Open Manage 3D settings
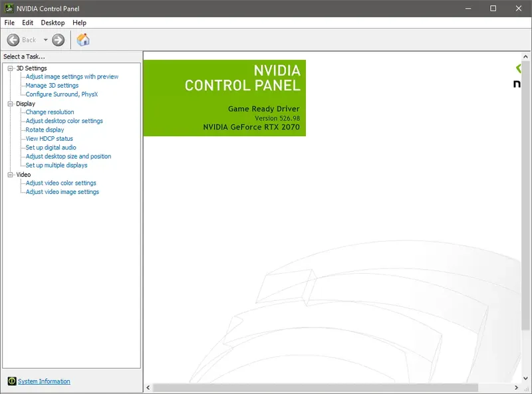The height and width of the screenshot is (394, 532). coord(52,86)
